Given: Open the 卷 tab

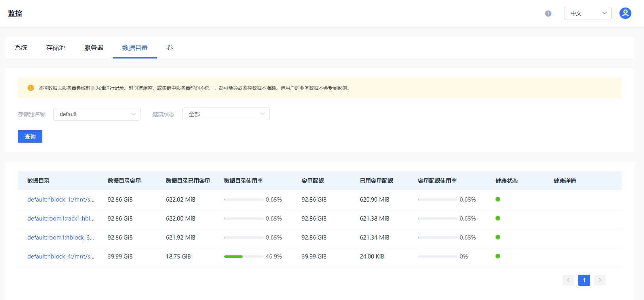Looking at the screenshot, I should point(170,48).
